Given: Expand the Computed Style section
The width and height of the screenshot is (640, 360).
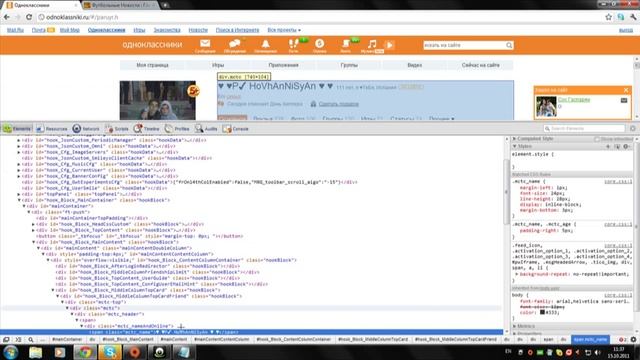Looking at the screenshot, I should click(x=514, y=139).
